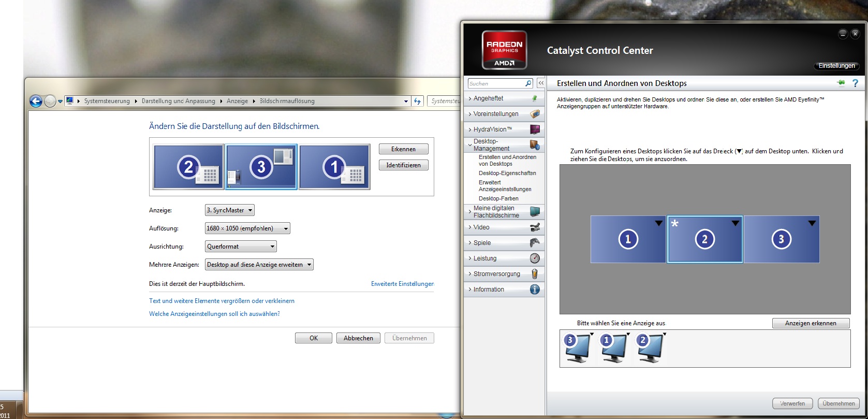Open Erstellen und Anordnen von Desktops
Image resolution: width=868 pixels, height=419 pixels.
507,161
